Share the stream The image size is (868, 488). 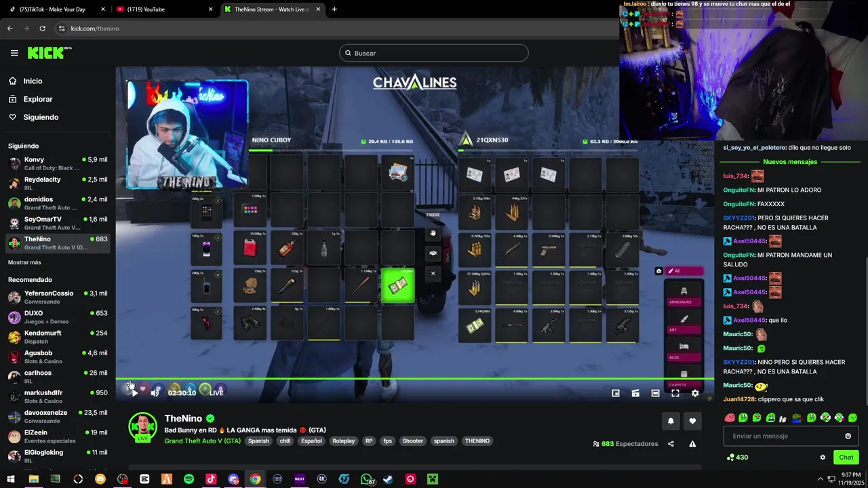click(x=671, y=444)
